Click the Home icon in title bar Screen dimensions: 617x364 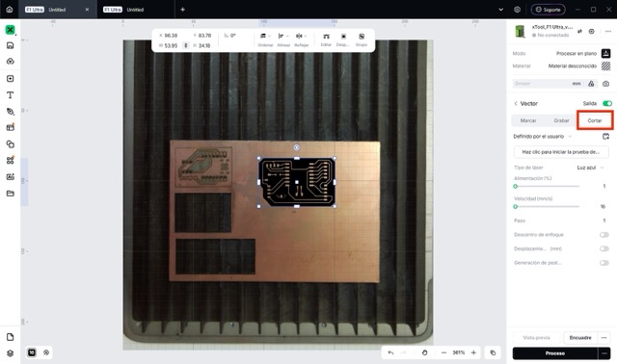click(x=10, y=10)
